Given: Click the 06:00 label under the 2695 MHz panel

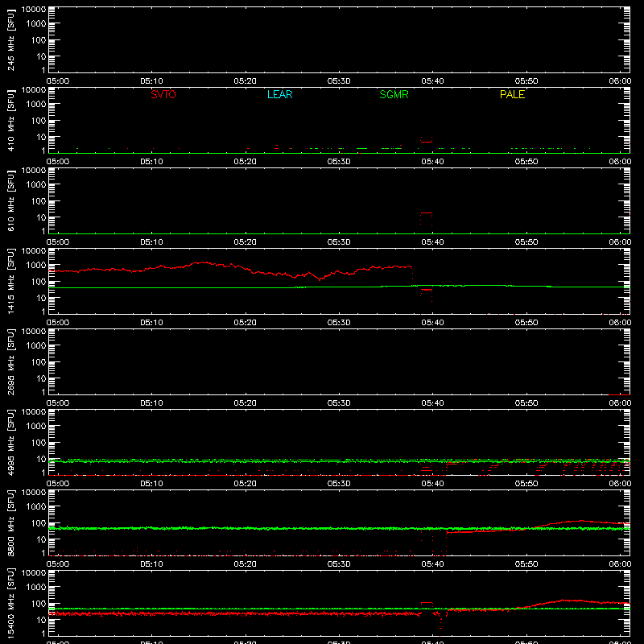Looking at the screenshot, I should coord(620,403).
